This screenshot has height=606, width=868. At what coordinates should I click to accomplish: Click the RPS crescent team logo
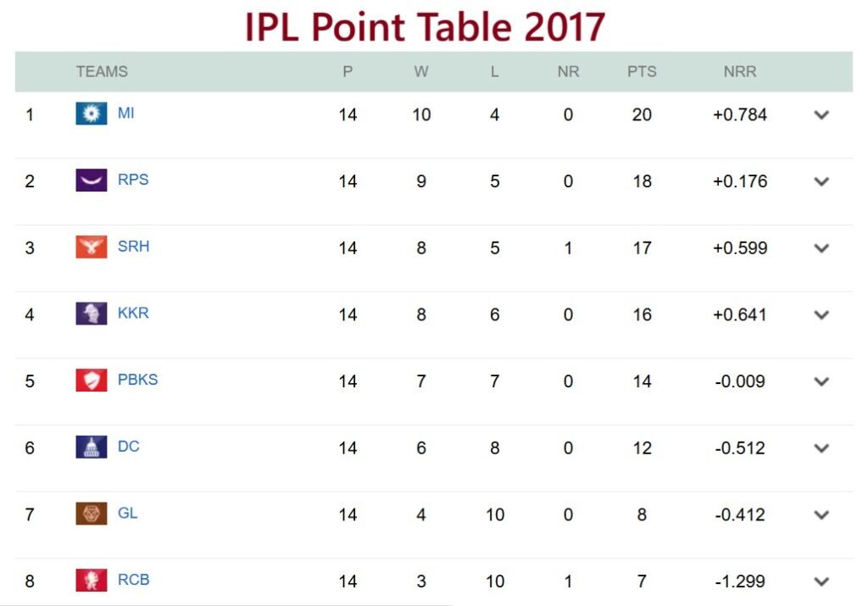tap(92, 179)
